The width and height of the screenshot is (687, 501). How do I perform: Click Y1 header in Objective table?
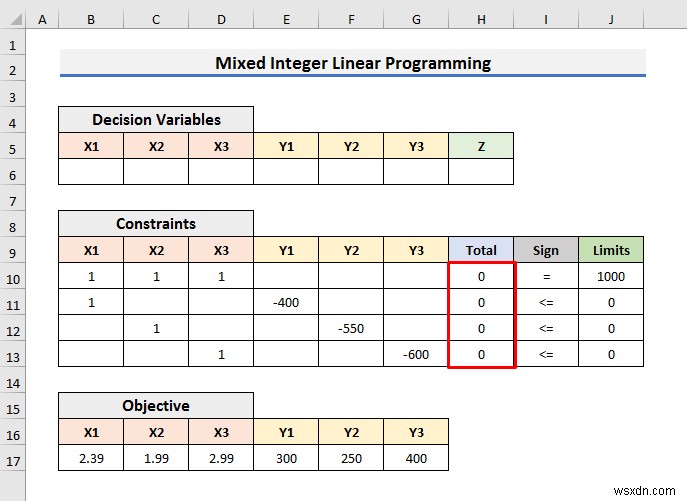click(x=286, y=432)
